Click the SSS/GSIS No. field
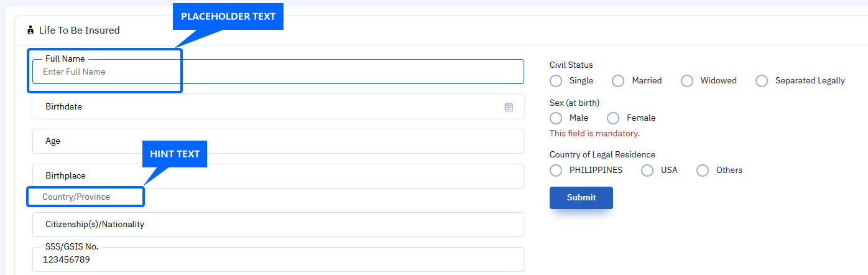 278,259
